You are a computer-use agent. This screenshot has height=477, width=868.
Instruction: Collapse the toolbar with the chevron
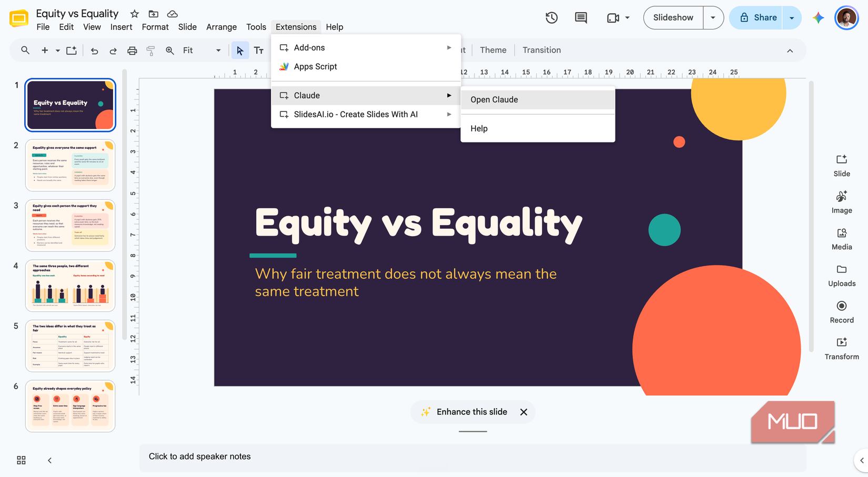[790, 50]
